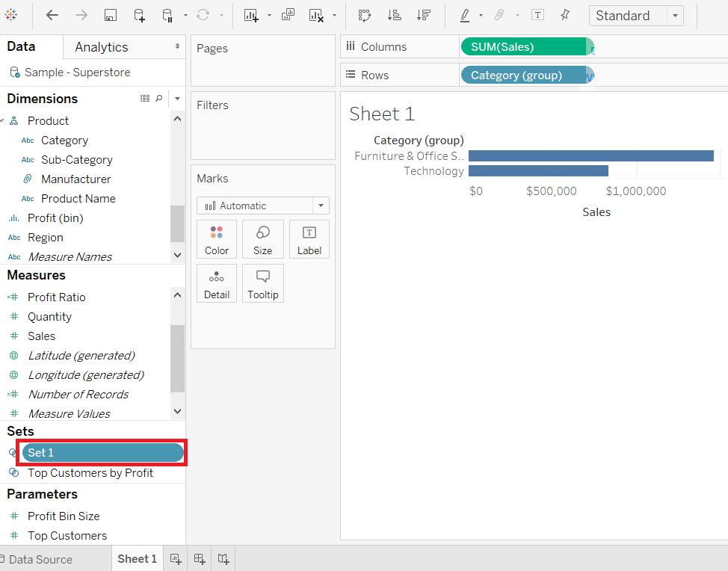
Task: Show mark labels icon
Action: point(537,15)
